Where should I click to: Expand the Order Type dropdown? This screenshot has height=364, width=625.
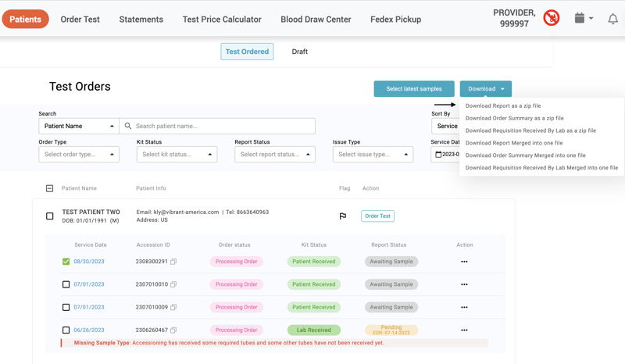79,155
